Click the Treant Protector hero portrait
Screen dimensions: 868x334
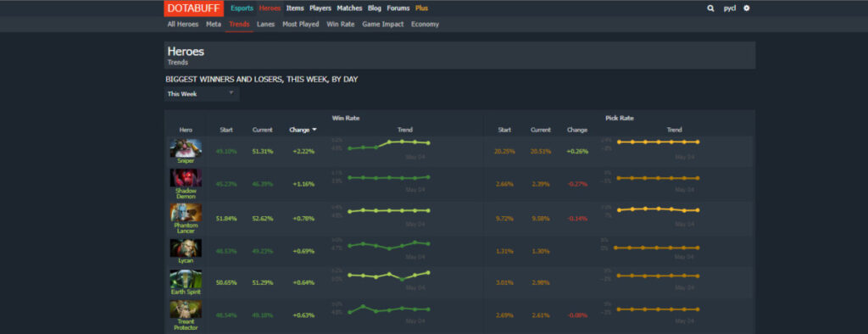186,309
